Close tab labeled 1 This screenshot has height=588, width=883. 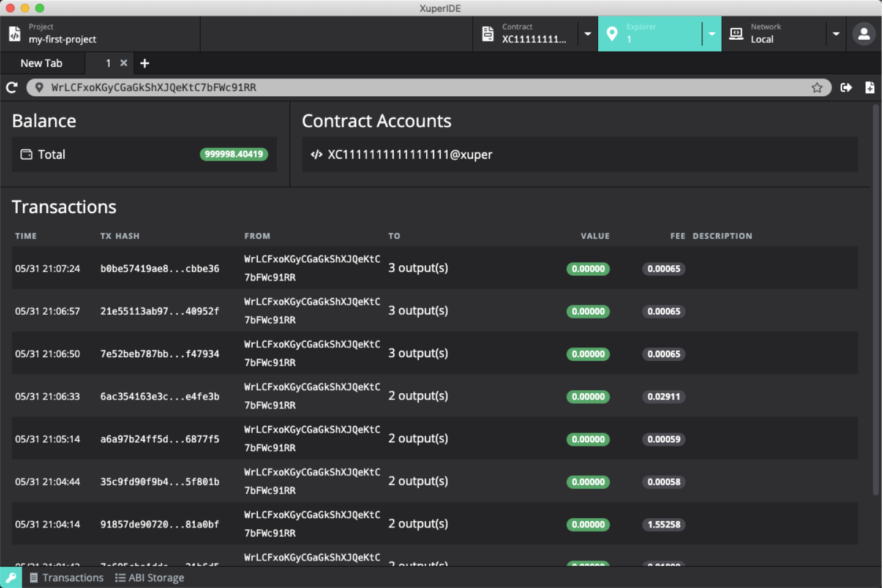(124, 62)
